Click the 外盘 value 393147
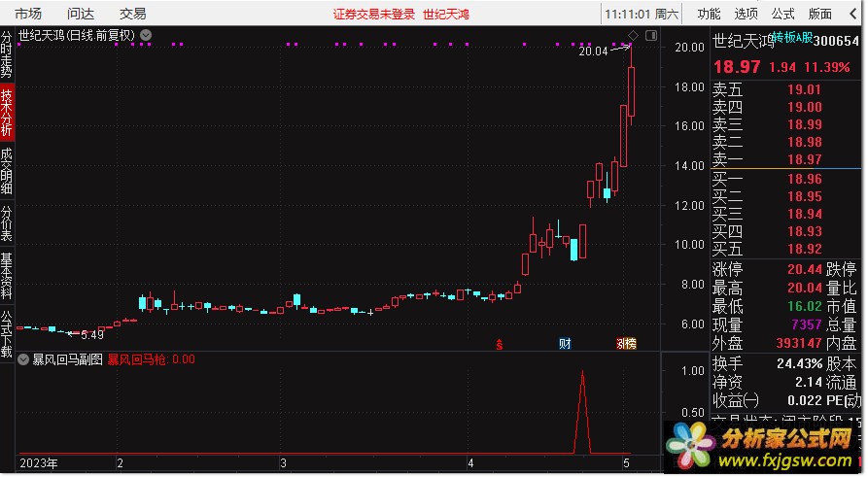The width and height of the screenshot is (868, 477). coord(799,343)
